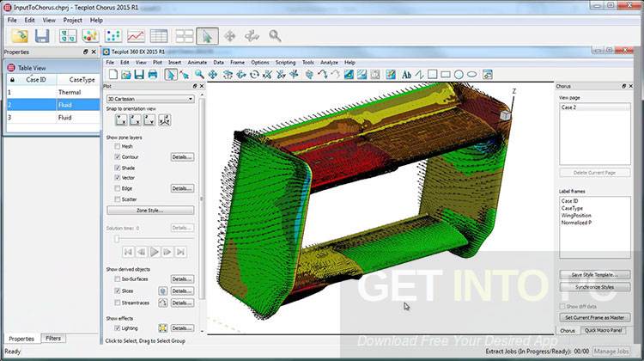Image resolution: width=644 pixels, height=361 pixels.
Task: Open the 3D Cartesian plot type dropdown
Action: coord(150,99)
